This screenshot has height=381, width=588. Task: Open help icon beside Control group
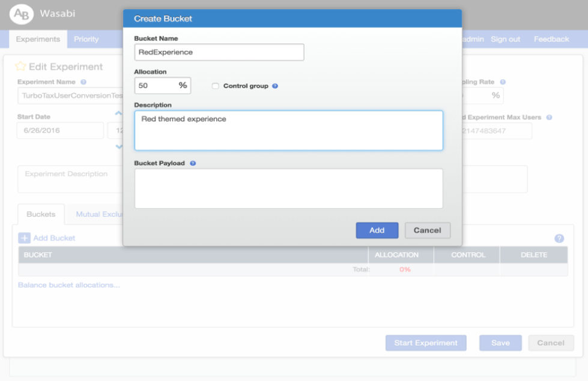275,86
